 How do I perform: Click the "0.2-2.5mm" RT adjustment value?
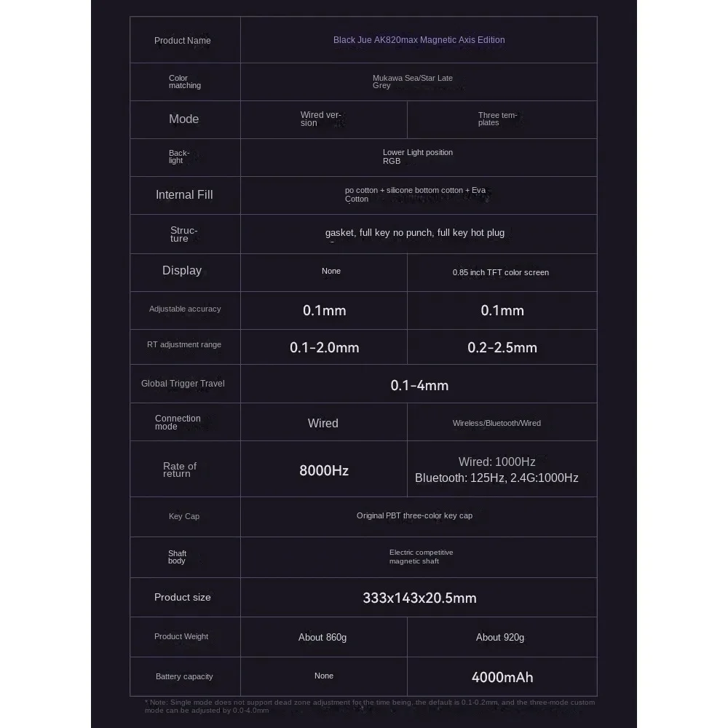click(502, 348)
